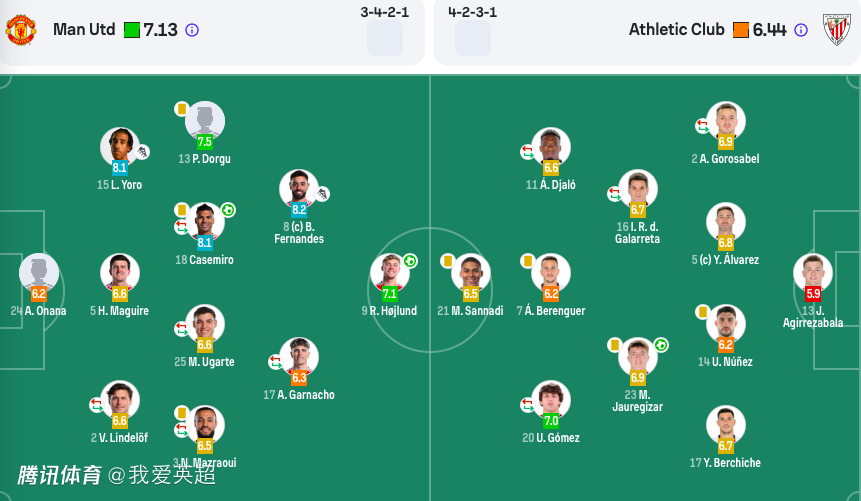Click substitution icon beside Á. Djaló

pyautogui.click(x=527, y=152)
